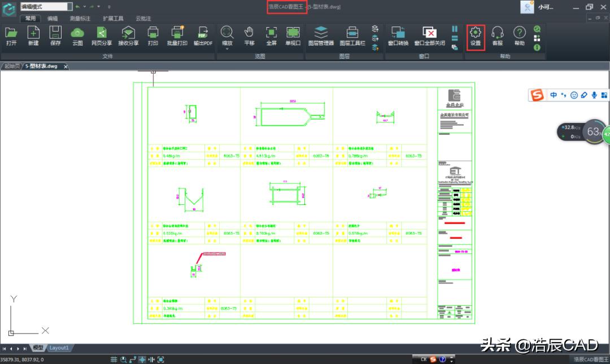This screenshot has width=610, height=364.
Task: Expand the 编辑模式 mode dropdown
Action: click(x=69, y=7)
